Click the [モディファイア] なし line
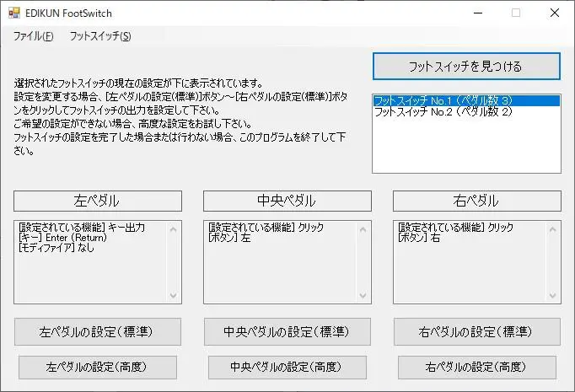This screenshot has height=392, width=575. click(x=56, y=248)
